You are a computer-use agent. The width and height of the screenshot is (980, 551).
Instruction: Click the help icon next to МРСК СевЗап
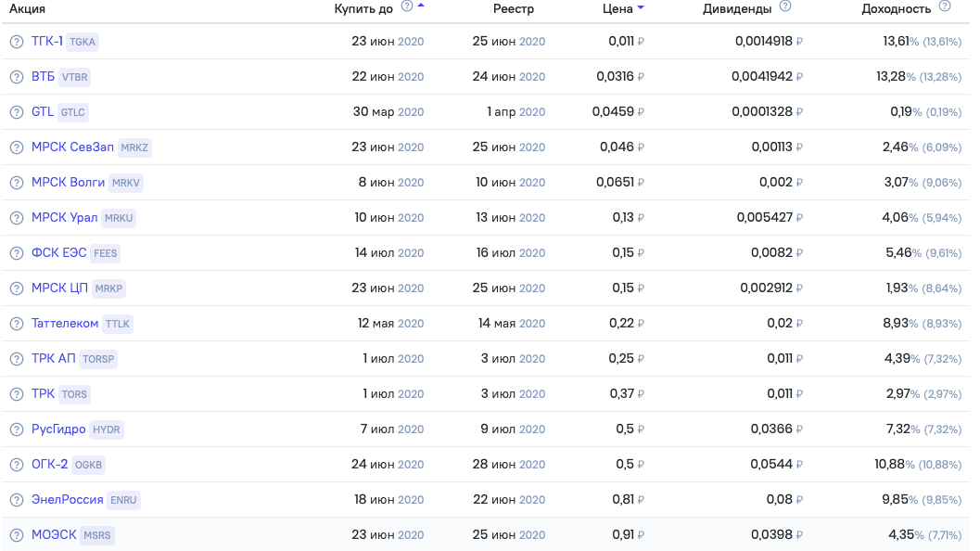17,147
